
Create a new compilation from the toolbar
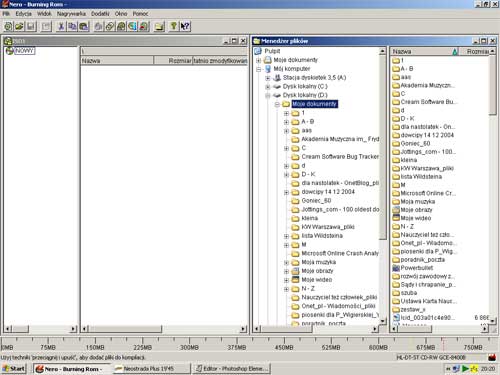[x=8, y=26]
